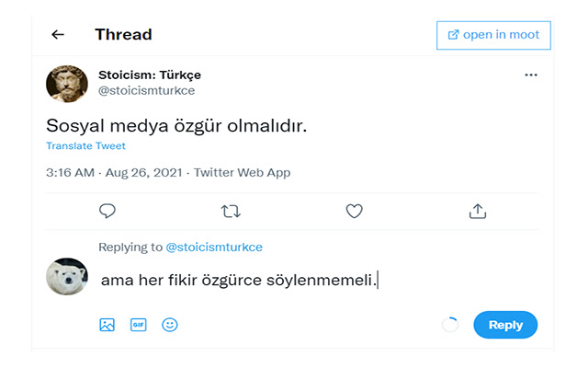The image size is (588, 368).
Task: Click the reply speech bubble icon
Action: coord(107,211)
